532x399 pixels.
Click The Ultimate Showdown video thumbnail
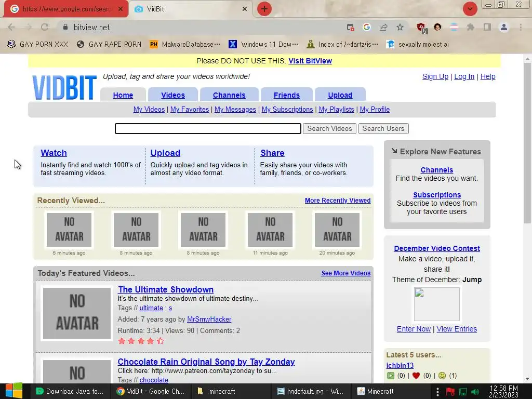pos(77,313)
